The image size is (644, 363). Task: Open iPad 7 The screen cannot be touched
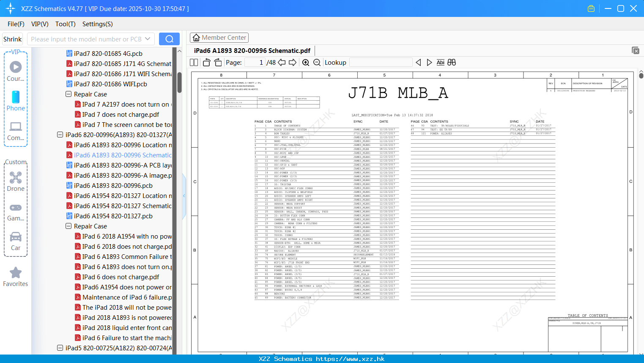123,124
